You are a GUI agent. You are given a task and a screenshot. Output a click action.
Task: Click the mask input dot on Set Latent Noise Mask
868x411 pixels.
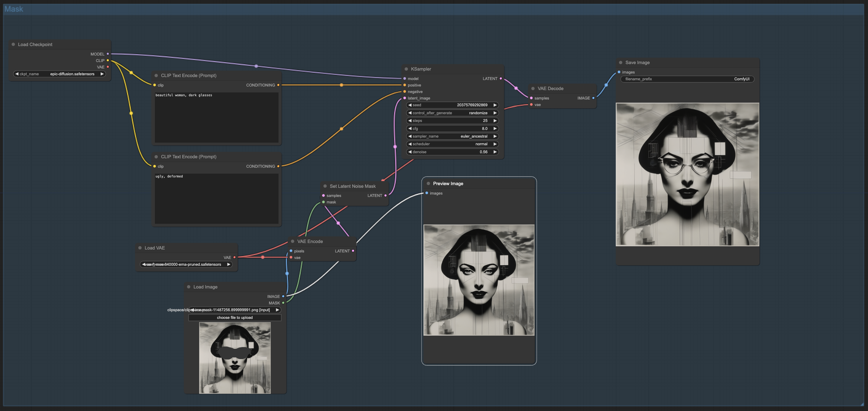coord(324,202)
